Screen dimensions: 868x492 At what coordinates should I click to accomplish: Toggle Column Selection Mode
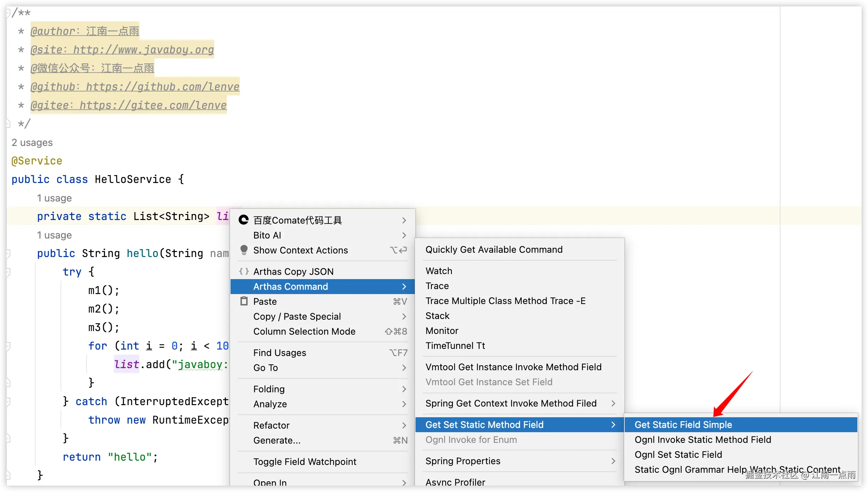pos(304,331)
